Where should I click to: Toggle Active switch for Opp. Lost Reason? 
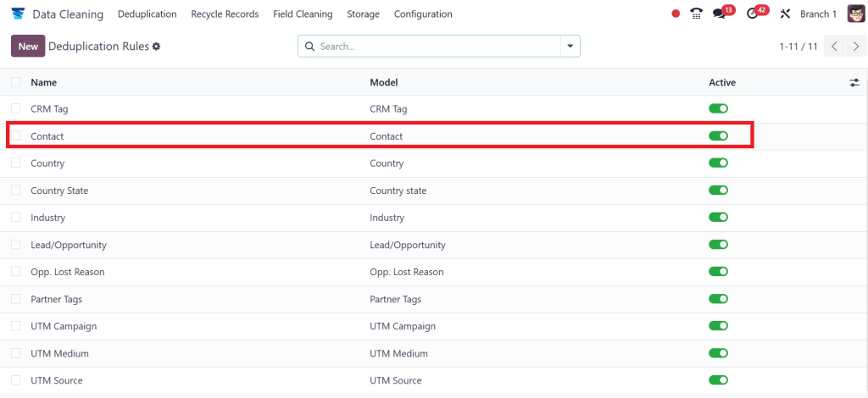[719, 272]
